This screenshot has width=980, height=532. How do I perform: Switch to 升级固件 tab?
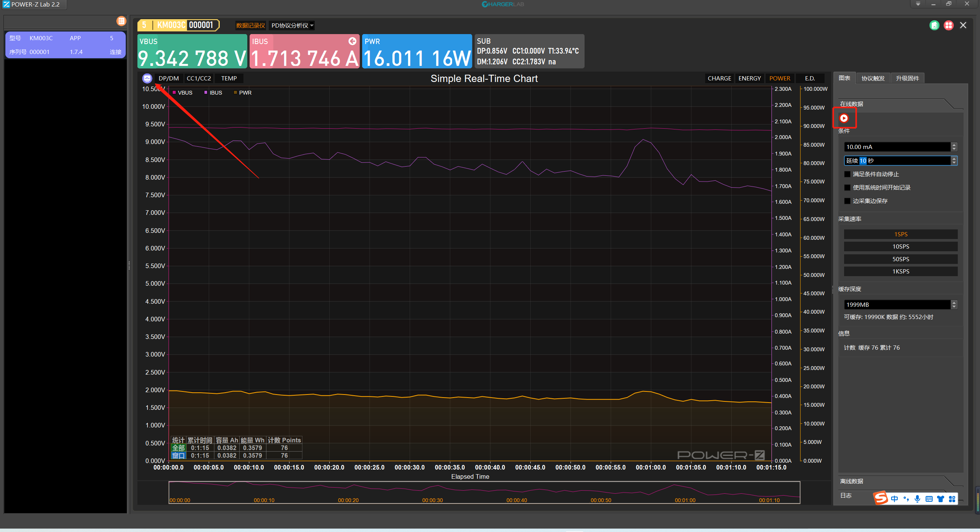(907, 79)
